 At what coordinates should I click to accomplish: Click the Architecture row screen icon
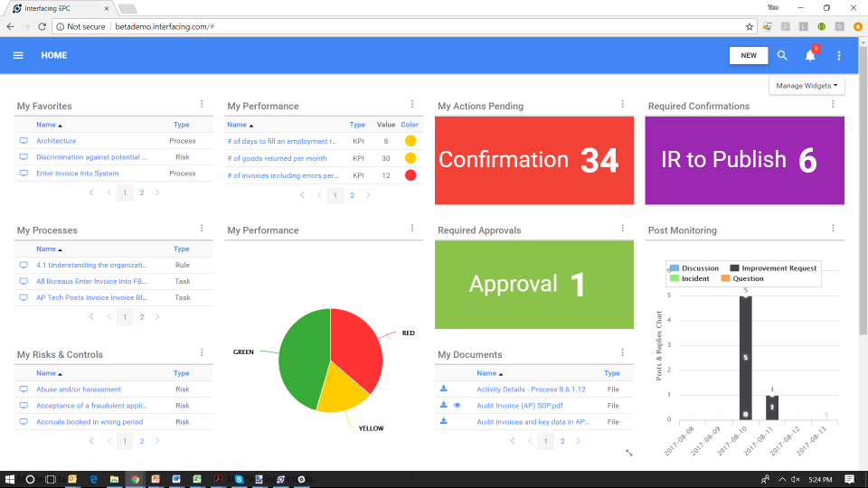(24, 141)
